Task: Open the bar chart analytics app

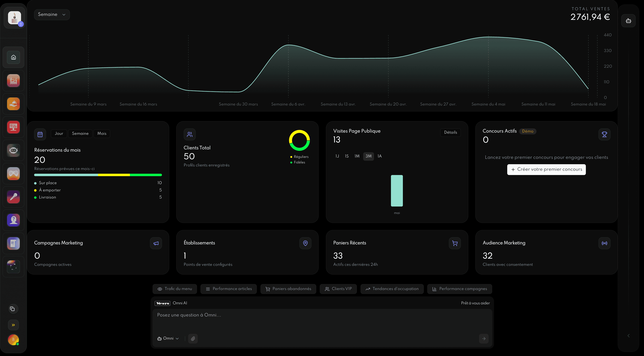Action: pos(13,81)
